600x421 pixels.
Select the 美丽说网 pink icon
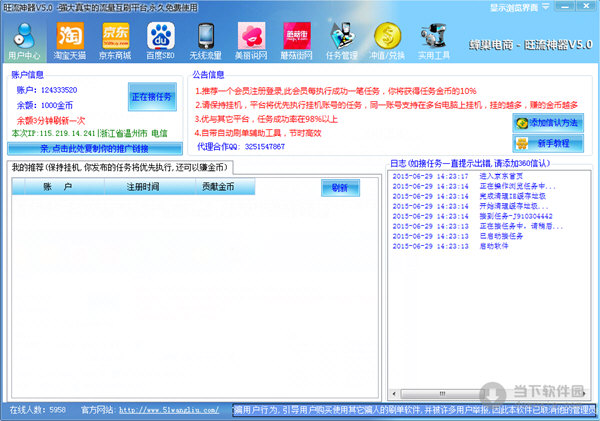[251, 41]
